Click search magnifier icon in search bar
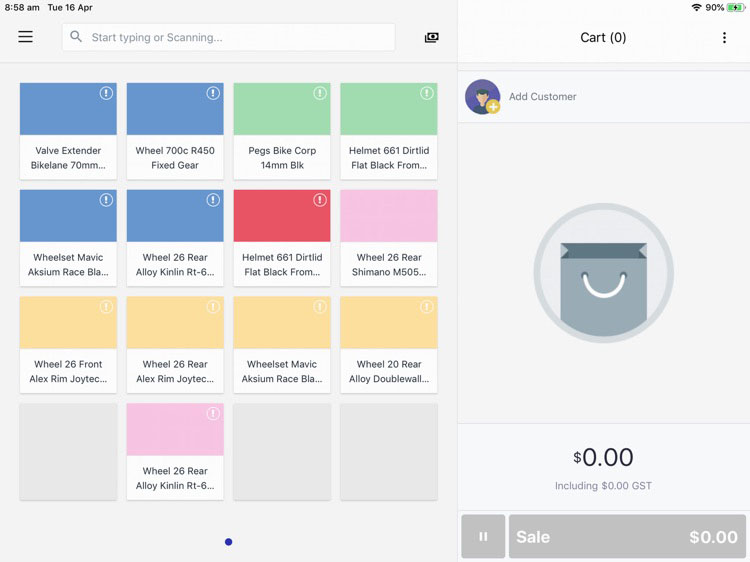 [x=76, y=37]
